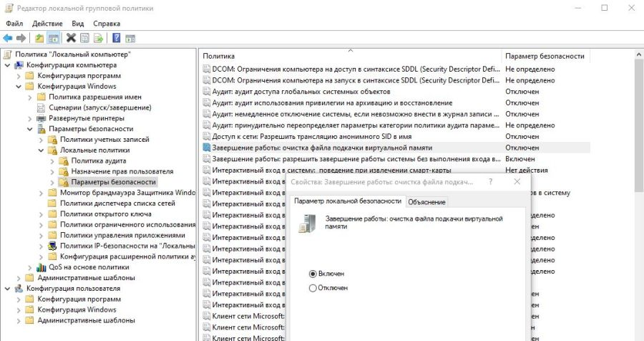Screen dimensions: 644x341
Task: Close the properties dialog
Action: [517, 181]
